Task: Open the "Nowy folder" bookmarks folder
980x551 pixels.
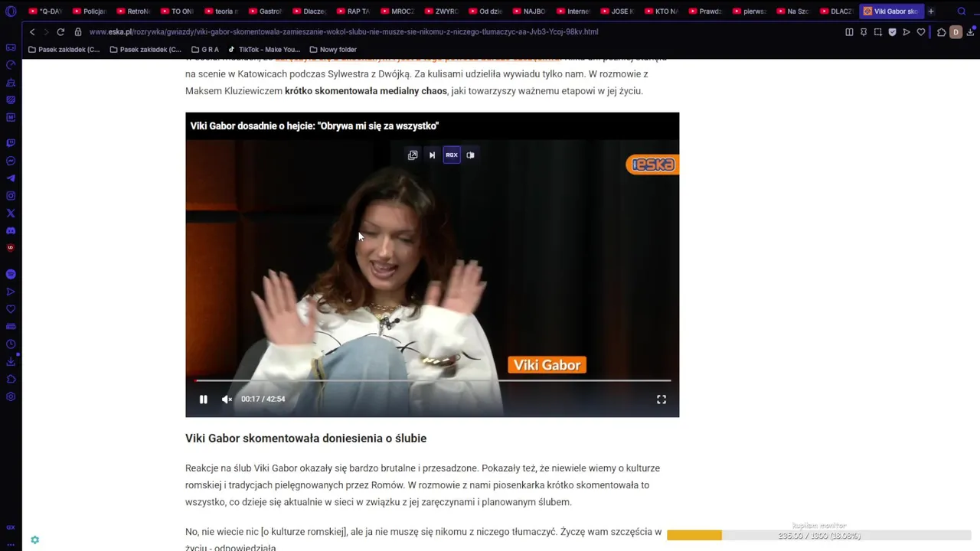Action: tap(333, 50)
